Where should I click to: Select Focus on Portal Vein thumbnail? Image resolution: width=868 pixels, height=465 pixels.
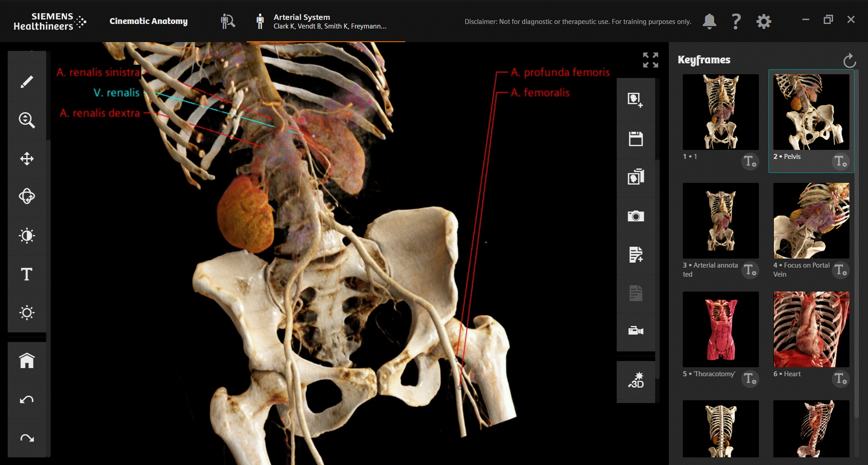click(x=811, y=221)
